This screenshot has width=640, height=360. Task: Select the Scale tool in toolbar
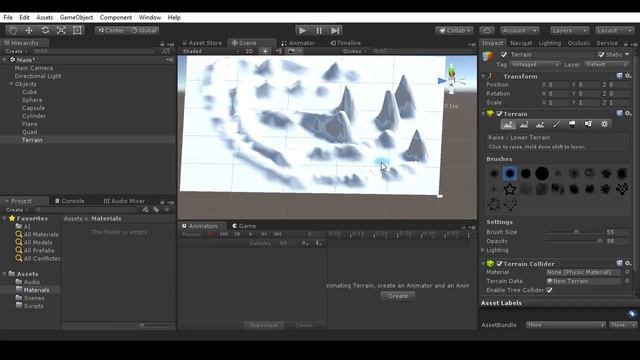(x=61, y=30)
